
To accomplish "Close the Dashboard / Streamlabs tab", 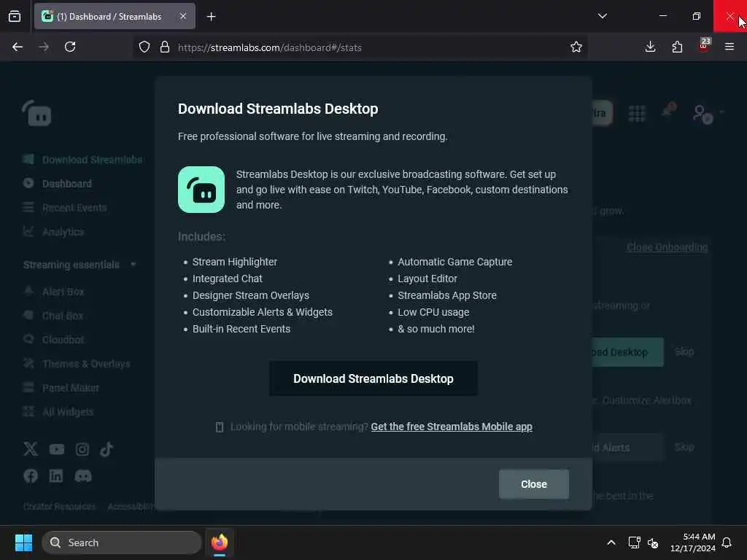I will pyautogui.click(x=183, y=16).
